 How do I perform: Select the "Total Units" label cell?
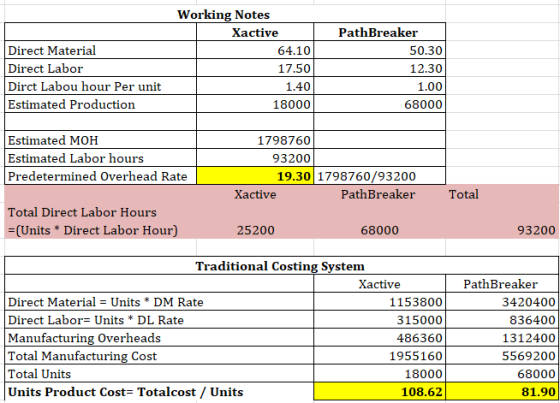tap(159, 374)
